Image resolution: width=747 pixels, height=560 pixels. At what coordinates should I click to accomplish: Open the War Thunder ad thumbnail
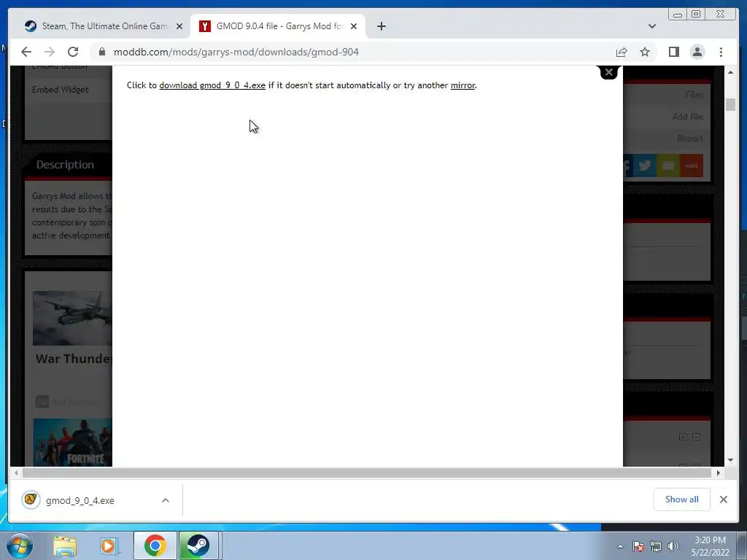[72, 318]
